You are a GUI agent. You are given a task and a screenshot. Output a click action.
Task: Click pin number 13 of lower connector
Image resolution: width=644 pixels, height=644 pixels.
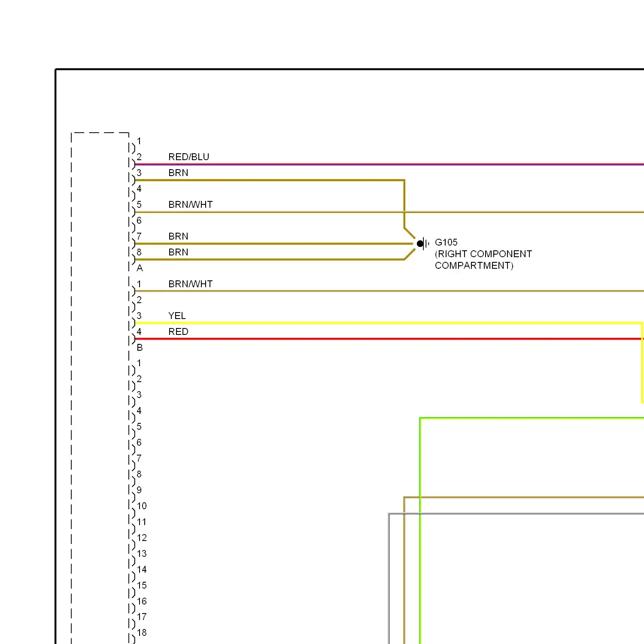[142, 554]
